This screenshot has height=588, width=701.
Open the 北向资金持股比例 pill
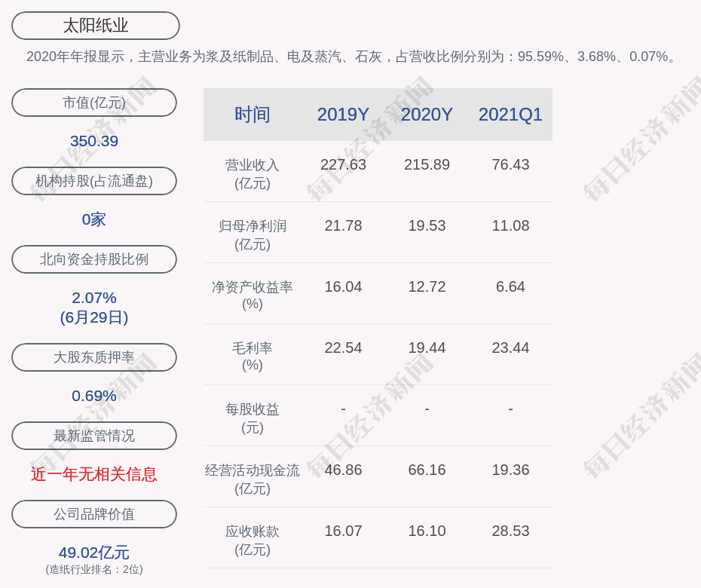click(x=94, y=259)
